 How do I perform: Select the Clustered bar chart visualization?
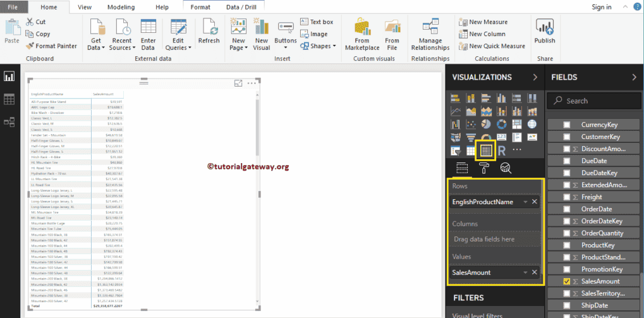click(486, 98)
